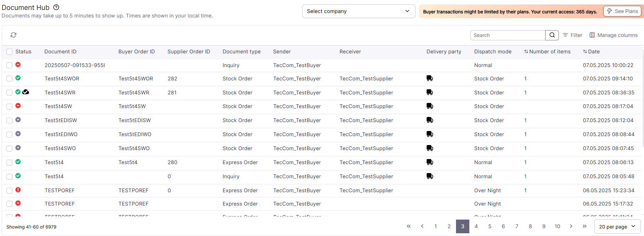Go to page 4

[476, 226]
